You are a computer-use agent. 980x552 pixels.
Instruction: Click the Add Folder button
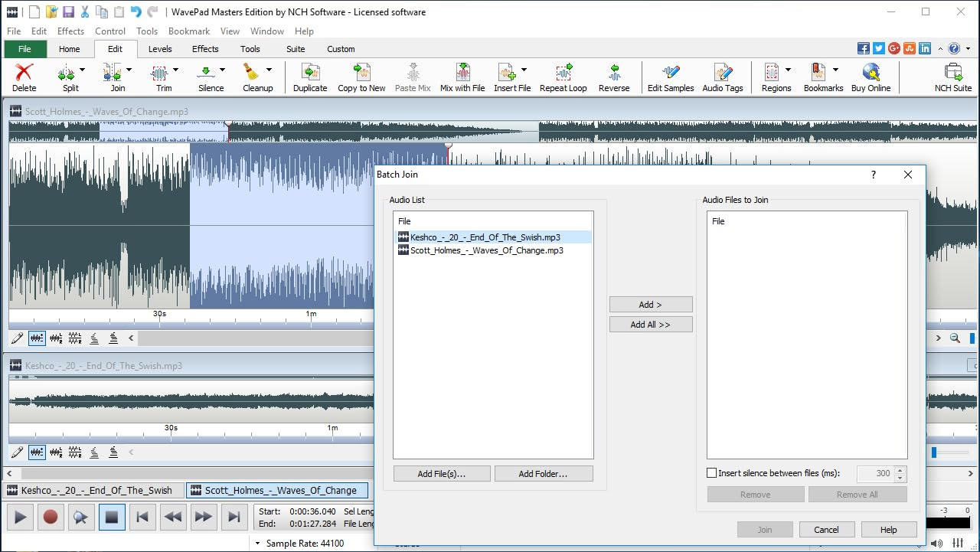544,473
